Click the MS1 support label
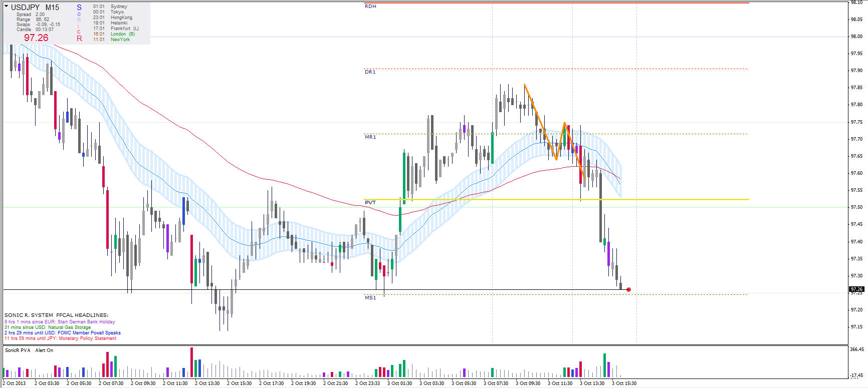868x388 pixels. 370,298
